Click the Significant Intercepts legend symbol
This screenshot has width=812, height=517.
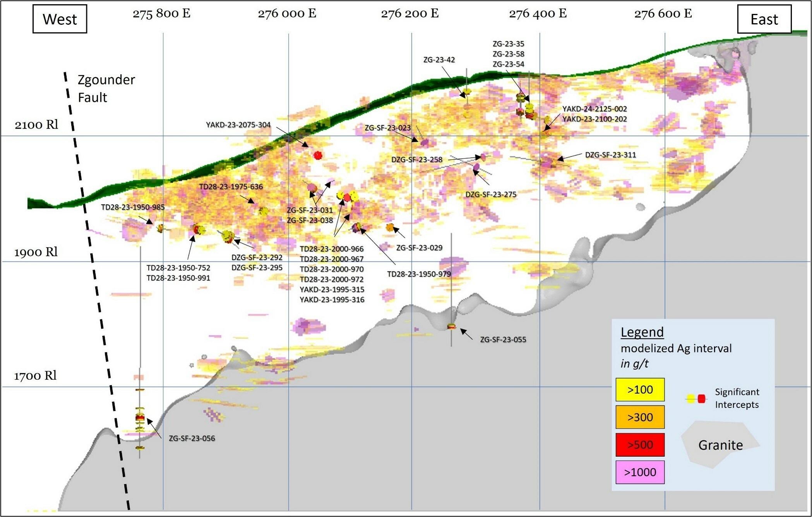[696, 399]
